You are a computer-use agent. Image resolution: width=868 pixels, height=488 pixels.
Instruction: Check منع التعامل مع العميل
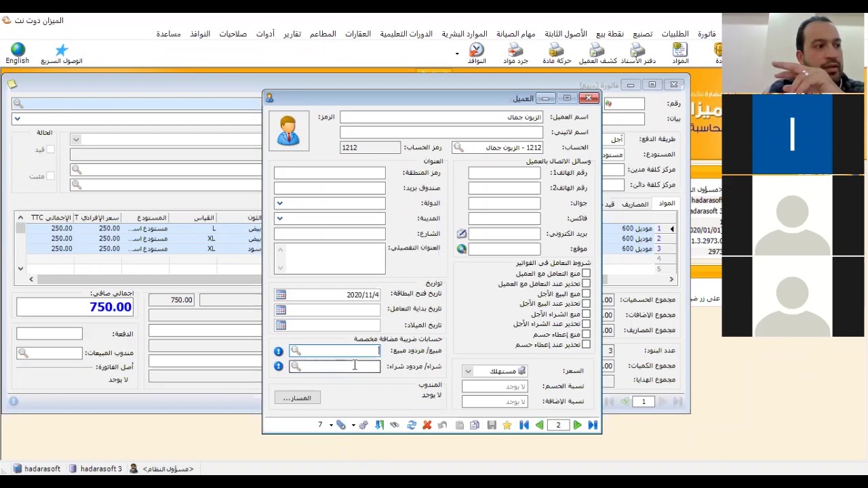[586, 274]
